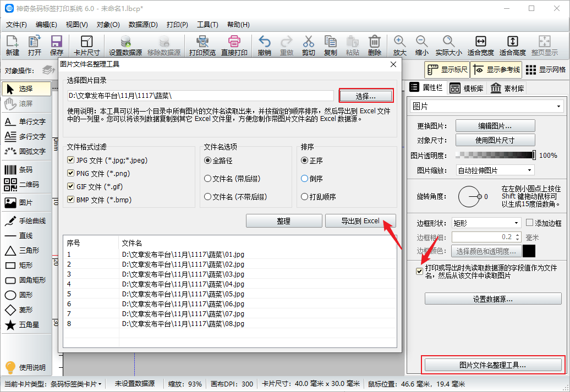Click the 选择... directory button
The width and height of the screenshot is (570, 392).
click(x=366, y=96)
